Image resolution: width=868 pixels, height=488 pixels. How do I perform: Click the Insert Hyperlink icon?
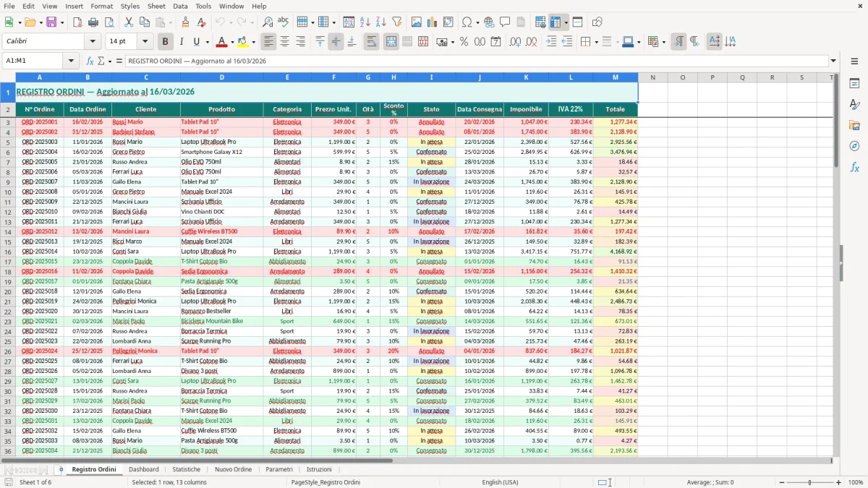click(x=489, y=22)
